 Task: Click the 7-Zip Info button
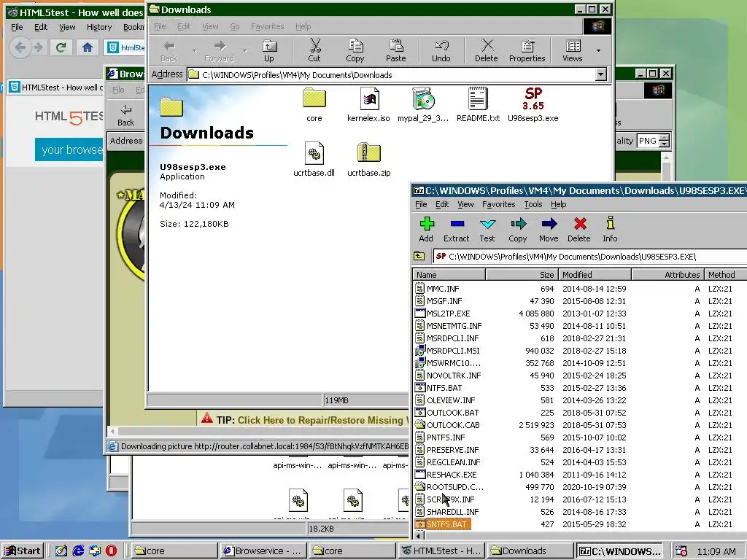click(610, 230)
